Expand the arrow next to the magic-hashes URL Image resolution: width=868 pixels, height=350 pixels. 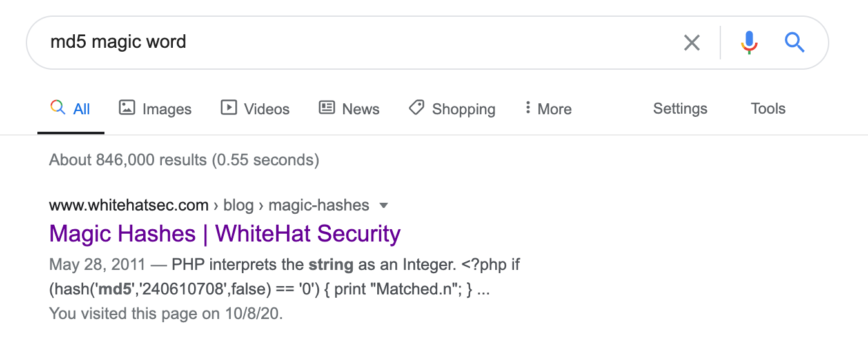click(384, 206)
